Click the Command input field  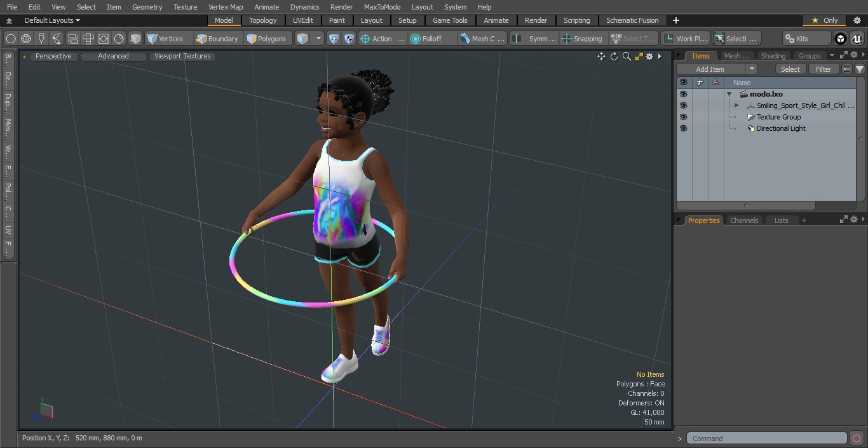coord(766,438)
